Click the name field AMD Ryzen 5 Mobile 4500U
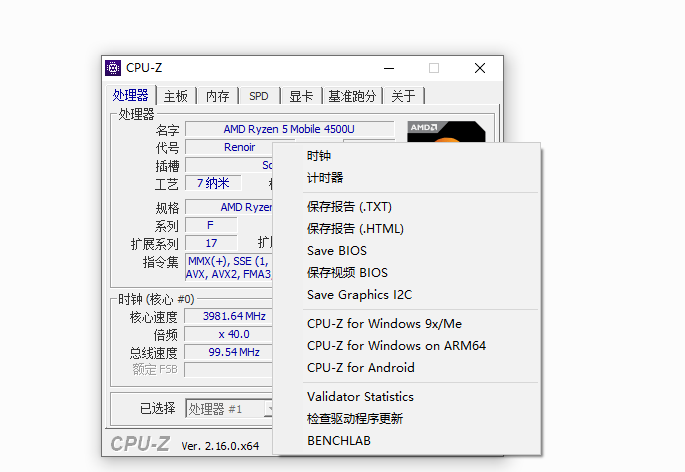 tap(290, 129)
